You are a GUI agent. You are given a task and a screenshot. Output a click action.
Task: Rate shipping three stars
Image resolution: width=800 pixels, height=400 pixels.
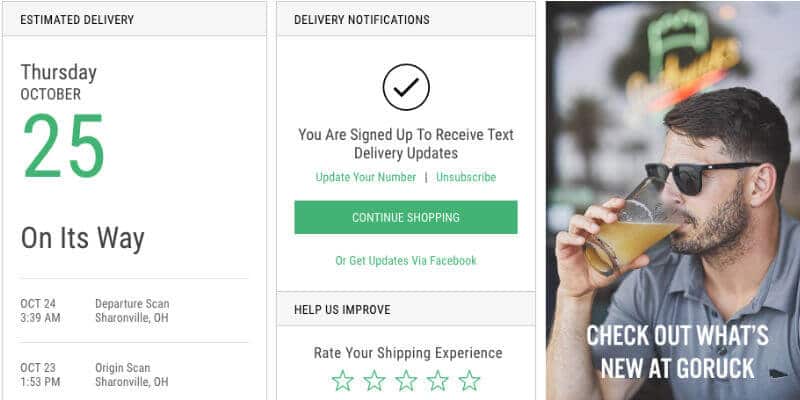coord(406,380)
